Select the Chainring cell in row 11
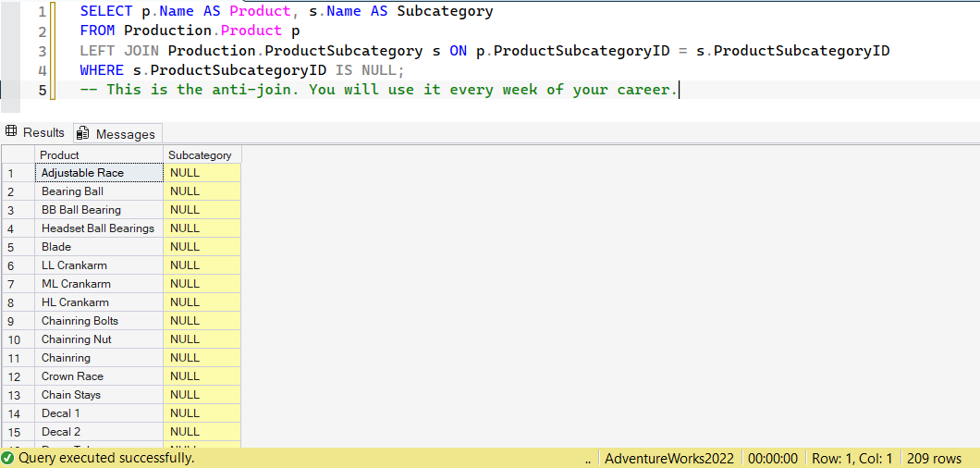 tap(99, 358)
